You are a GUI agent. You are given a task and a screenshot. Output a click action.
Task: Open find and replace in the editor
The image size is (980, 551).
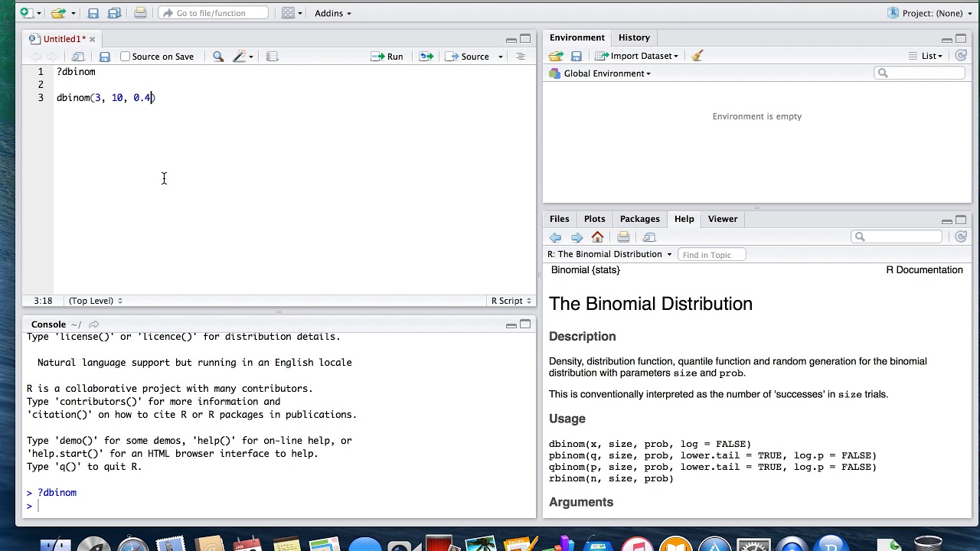(x=218, y=57)
